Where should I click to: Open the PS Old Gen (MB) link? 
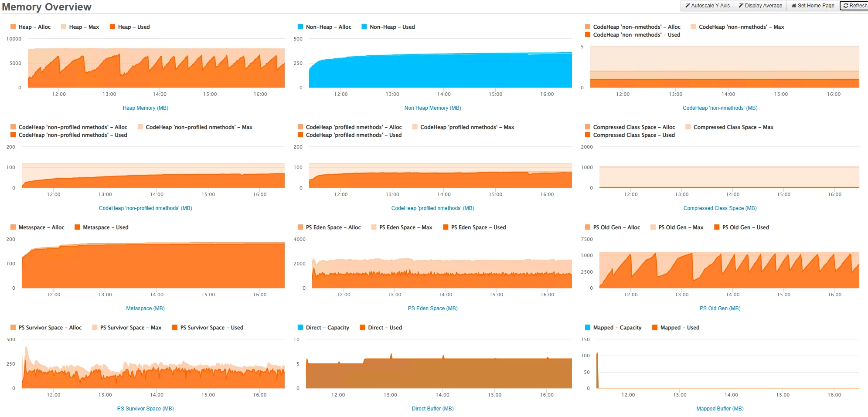[x=720, y=309]
